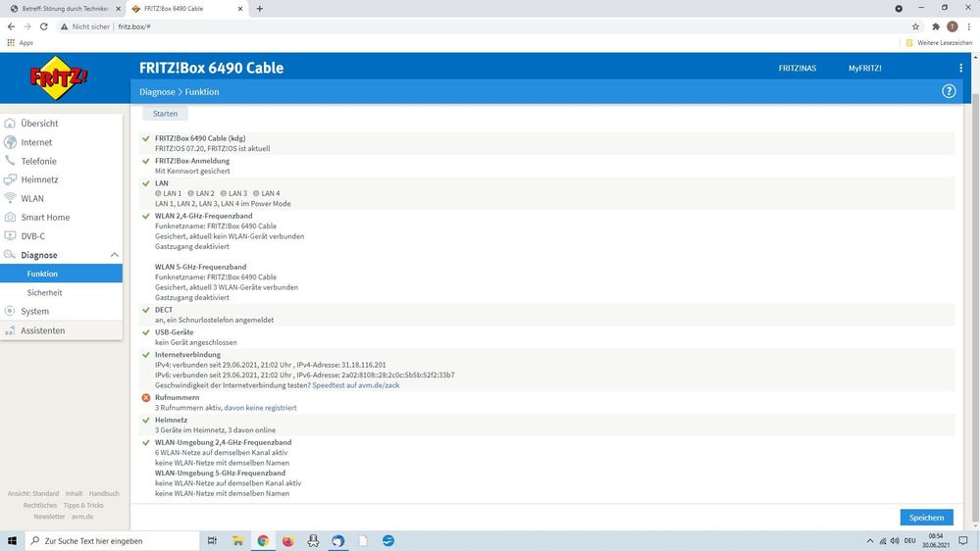Open a new browser tab
The image size is (980, 551).
[x=259, y=9]
